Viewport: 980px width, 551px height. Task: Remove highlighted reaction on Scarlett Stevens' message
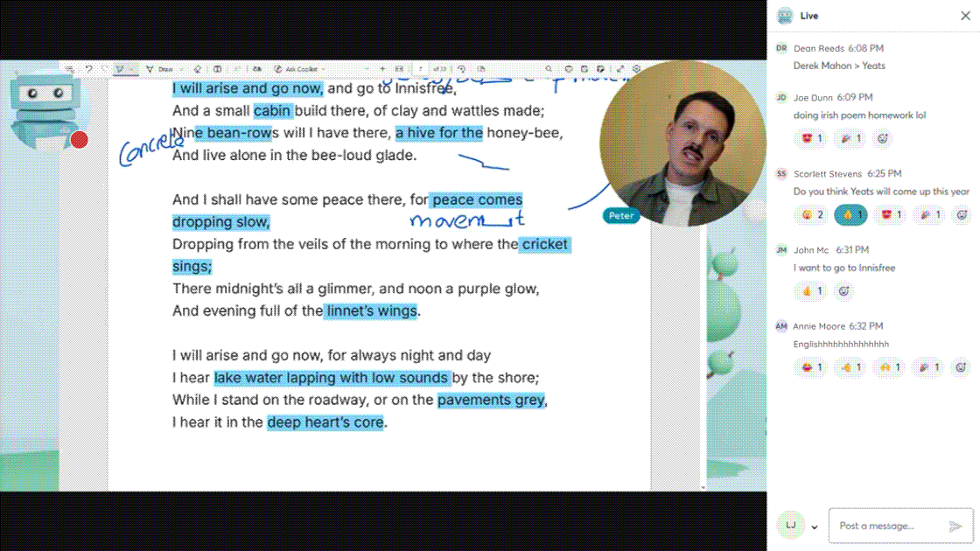click(851, 215)
